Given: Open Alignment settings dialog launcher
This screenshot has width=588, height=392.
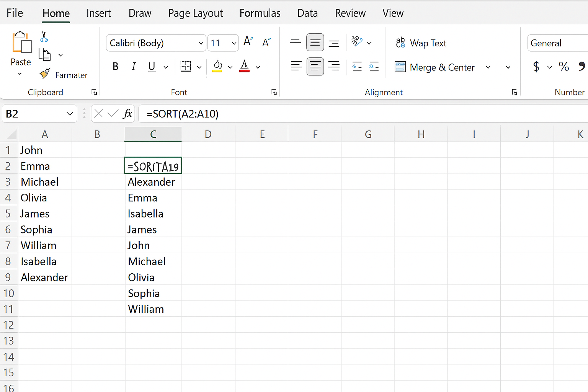Looking at the screenshot, I should (x=514, y=92).
